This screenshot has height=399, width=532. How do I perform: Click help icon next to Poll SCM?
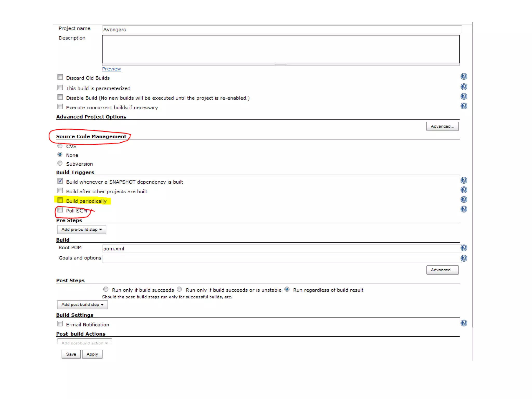(x=464, y=209)
